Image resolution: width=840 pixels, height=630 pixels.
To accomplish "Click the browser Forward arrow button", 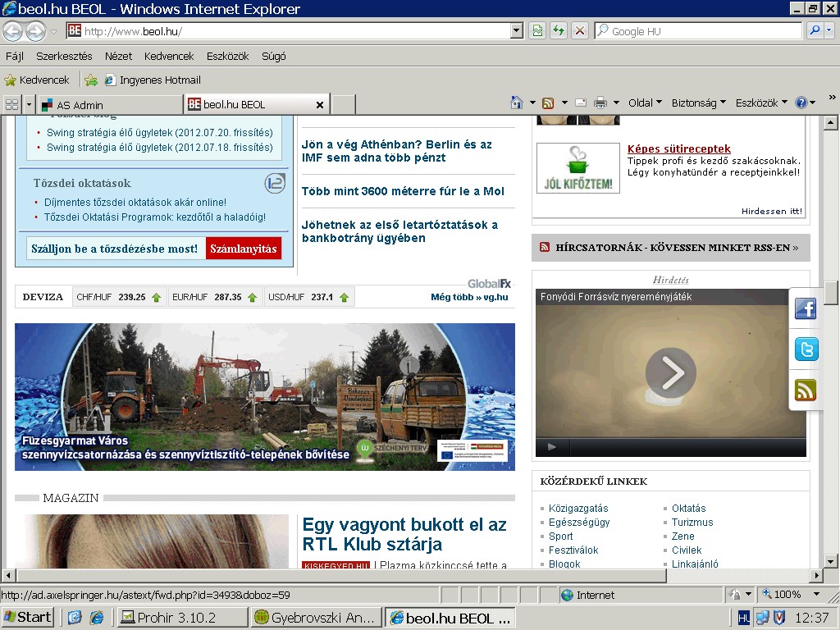I will [35, 32].
